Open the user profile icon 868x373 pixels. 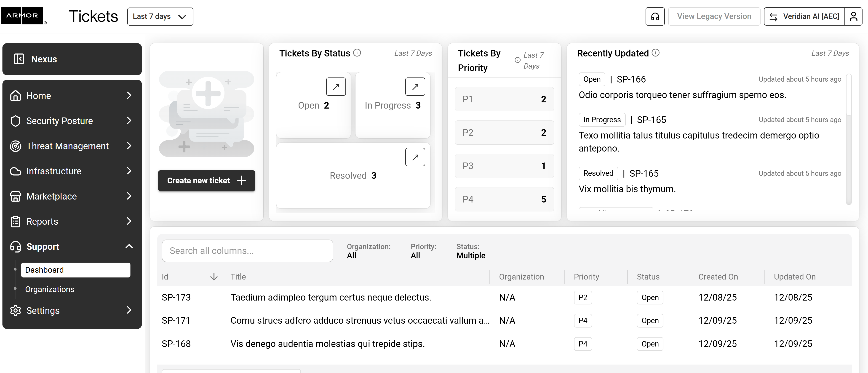[x=853, y=16]
